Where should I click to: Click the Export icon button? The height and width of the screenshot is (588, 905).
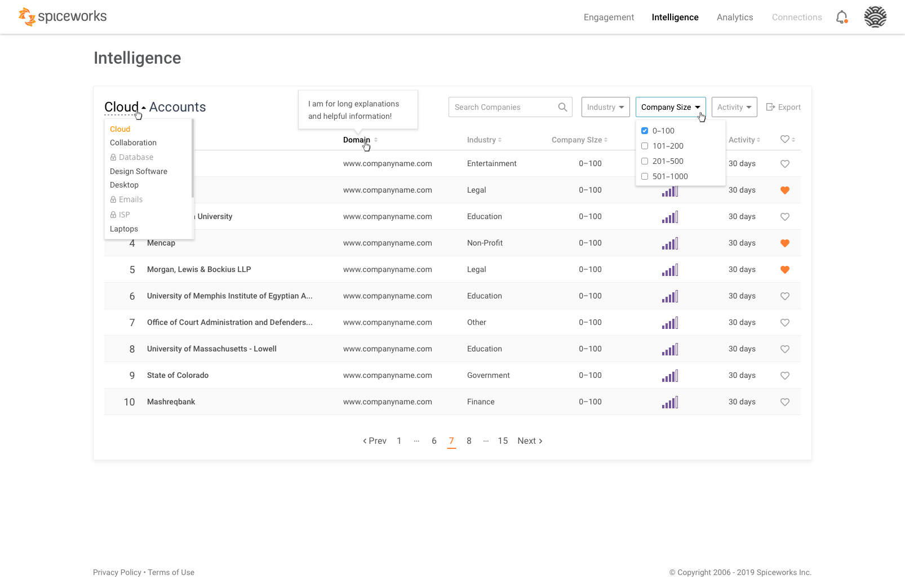click(x=783, y=107)
